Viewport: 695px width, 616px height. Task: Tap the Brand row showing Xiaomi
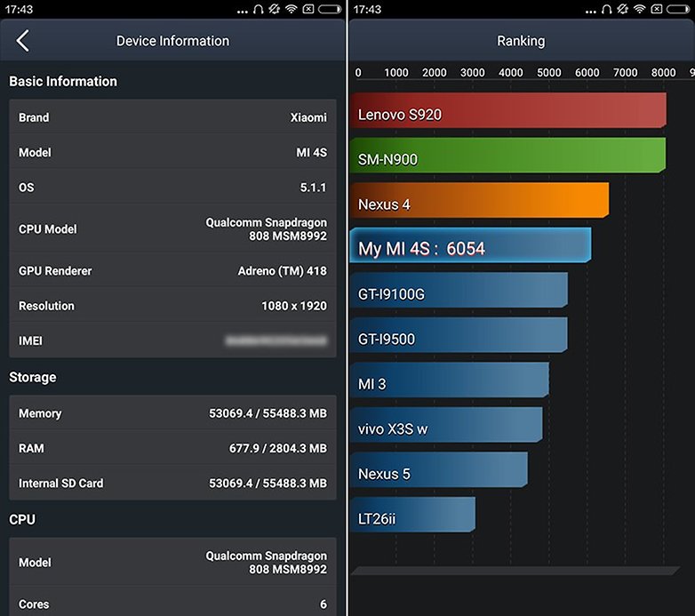[173, 117]
